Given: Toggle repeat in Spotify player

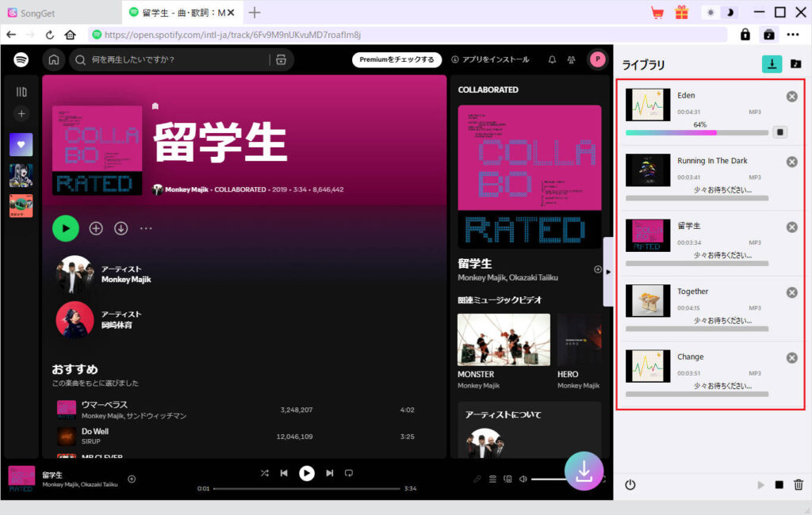Looking at the screenshot, I should [x=348, y=473].
